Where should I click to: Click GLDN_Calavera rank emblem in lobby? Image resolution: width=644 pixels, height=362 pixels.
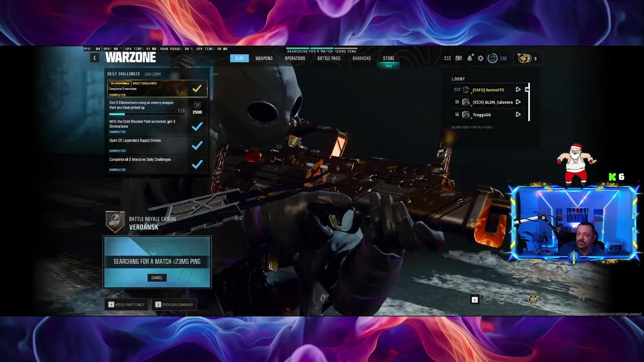pos(466,102)
